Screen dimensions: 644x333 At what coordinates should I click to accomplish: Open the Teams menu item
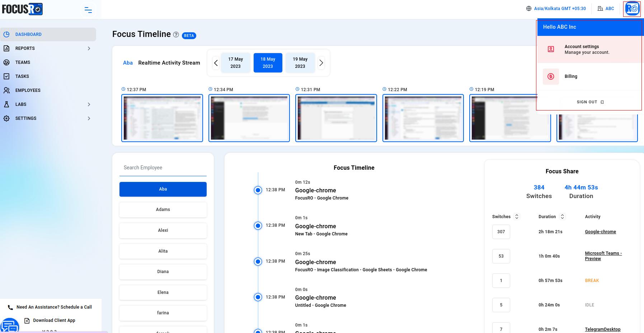(x=48, y=62)
